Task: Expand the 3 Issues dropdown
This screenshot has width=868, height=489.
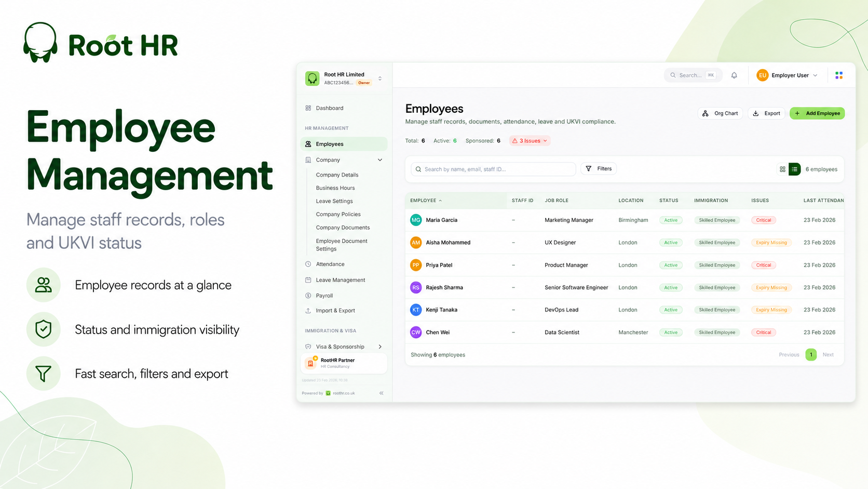Action: (530, 141)
